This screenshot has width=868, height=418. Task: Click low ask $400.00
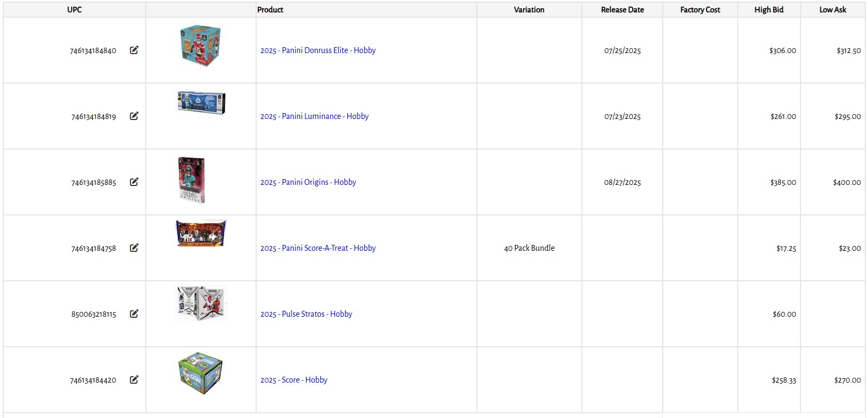[847, 183]
